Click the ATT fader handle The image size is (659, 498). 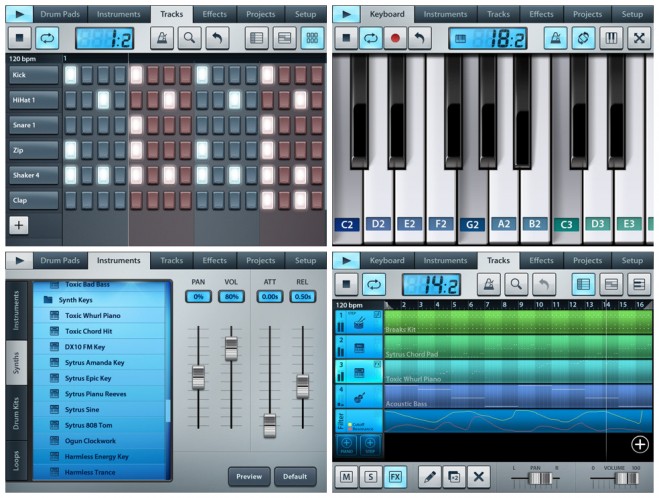pos(269,425)
